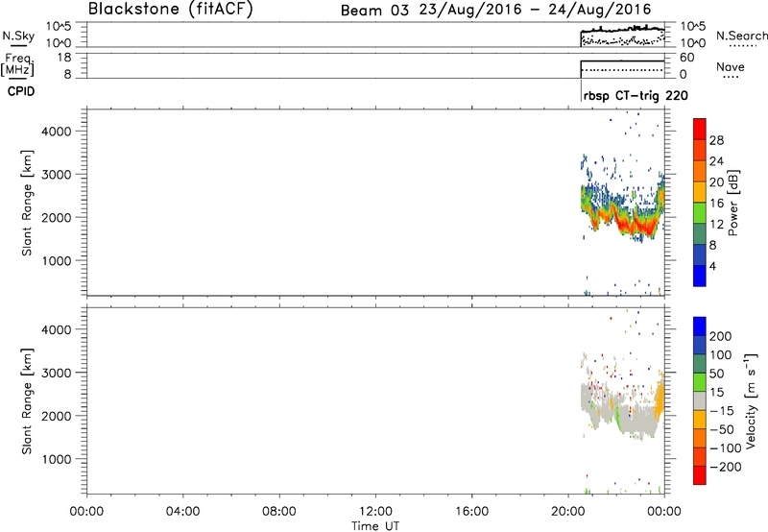Click the 'Time UT' axis title
Viewport: 768px width, 532px height.
pyautogui.click(x=375, y=526)
